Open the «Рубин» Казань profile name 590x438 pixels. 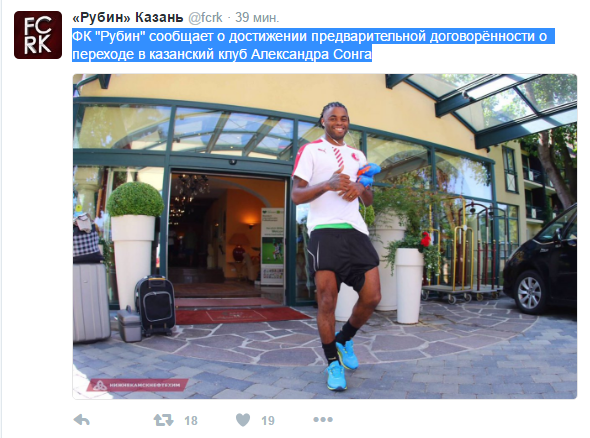[128, 17]
